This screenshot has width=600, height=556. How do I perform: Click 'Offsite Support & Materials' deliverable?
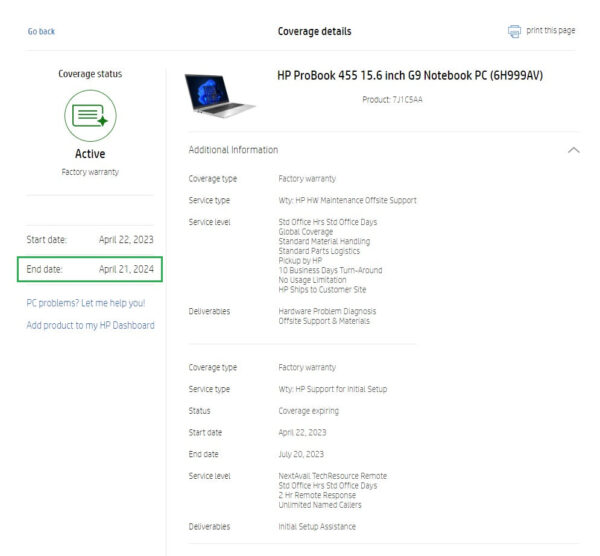click(x=324, y=321)
